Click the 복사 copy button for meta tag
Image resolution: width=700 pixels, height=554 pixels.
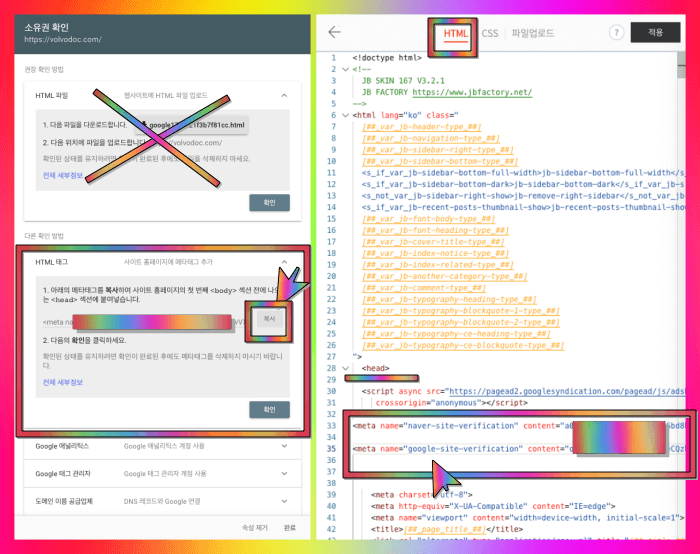tap(269, 319)
